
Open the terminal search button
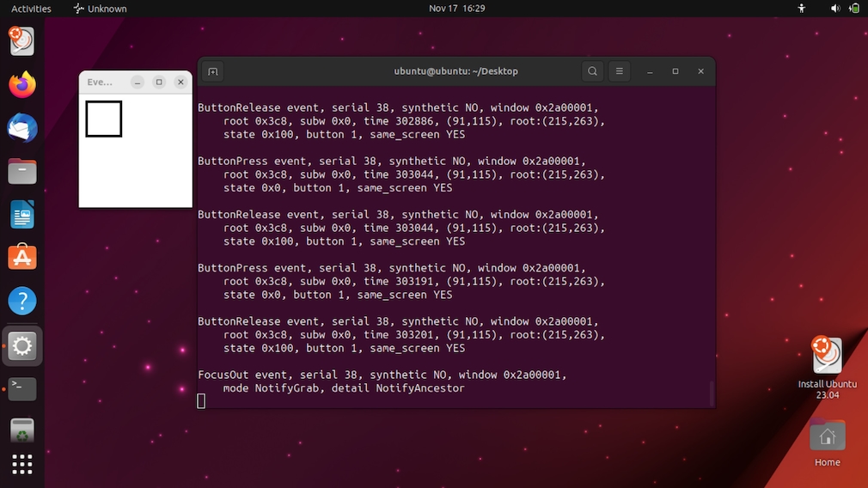point(592,71)
